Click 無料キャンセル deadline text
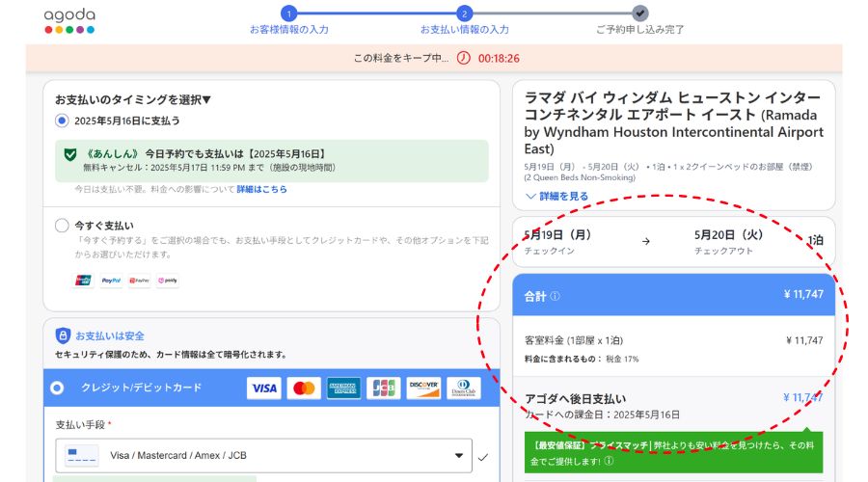868x482 pixels. [209, 168]
